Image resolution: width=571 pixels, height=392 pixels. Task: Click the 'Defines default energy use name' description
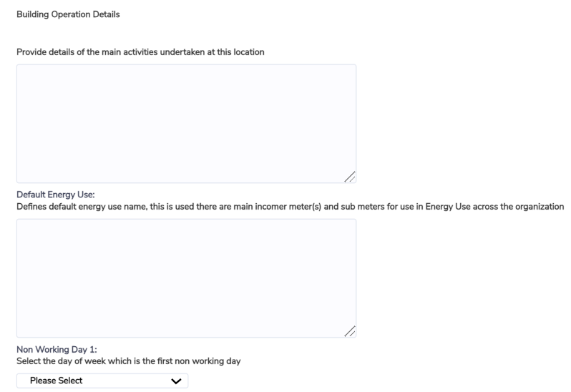[290, 207]
